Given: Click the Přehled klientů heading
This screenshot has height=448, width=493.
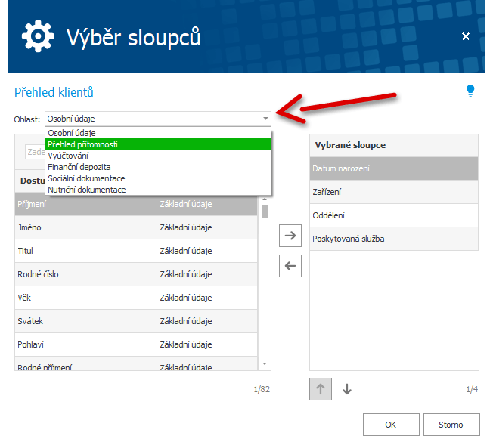Looking at the screenshot, I should click(x=54, y=92).
